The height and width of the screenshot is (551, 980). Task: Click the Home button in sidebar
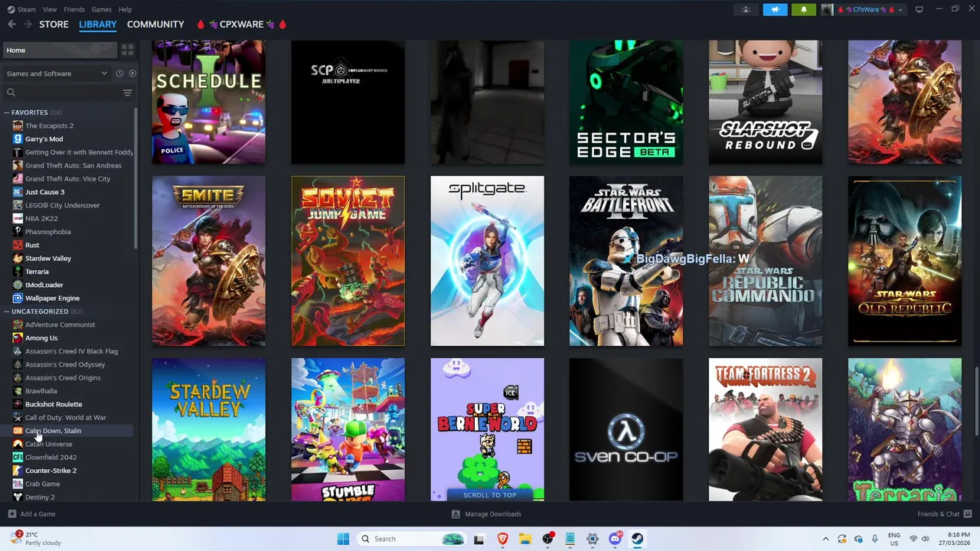tap(60, 50)
